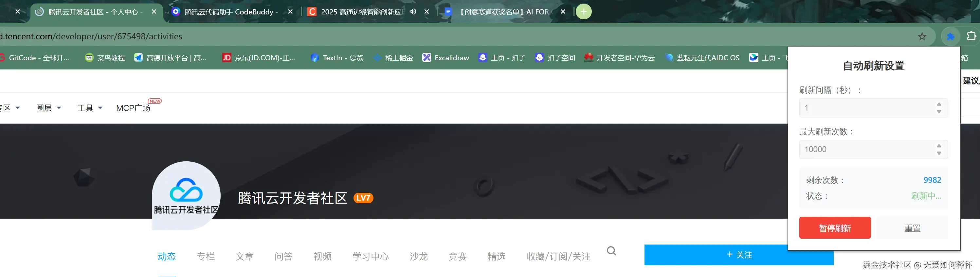Screen dimensions: 980x277
Task: Open the 主页 - 扣子 bookmark
Action: (x=502, y=58)
